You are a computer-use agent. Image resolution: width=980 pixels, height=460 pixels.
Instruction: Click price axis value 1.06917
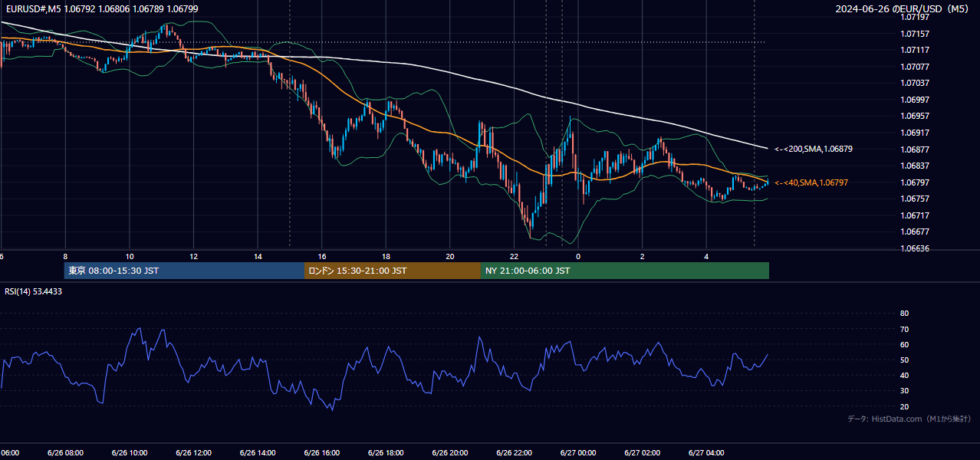pyautogui.click(x=914, y=133)
